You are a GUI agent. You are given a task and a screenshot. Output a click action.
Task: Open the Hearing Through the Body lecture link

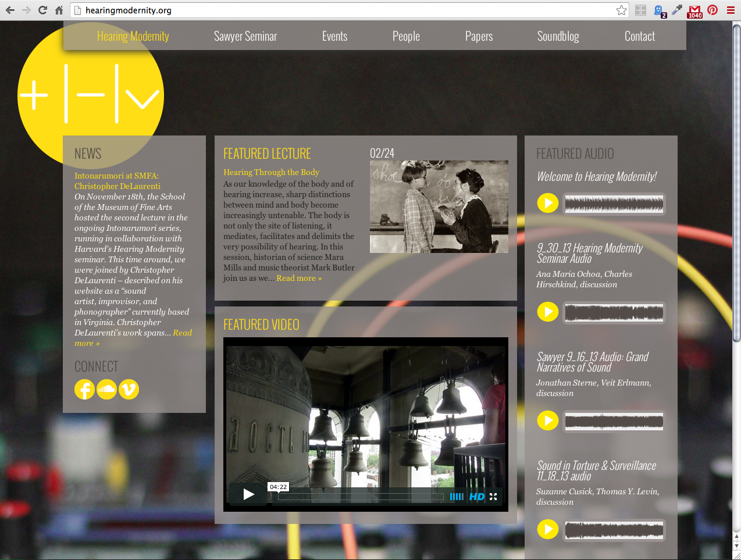271,172
